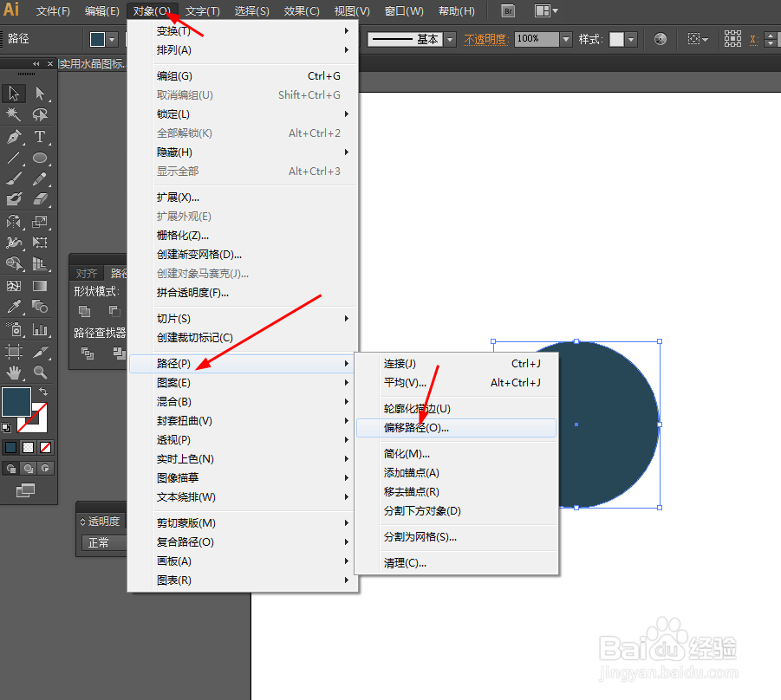Set paint mode to Gradient

tap(29, 447)
